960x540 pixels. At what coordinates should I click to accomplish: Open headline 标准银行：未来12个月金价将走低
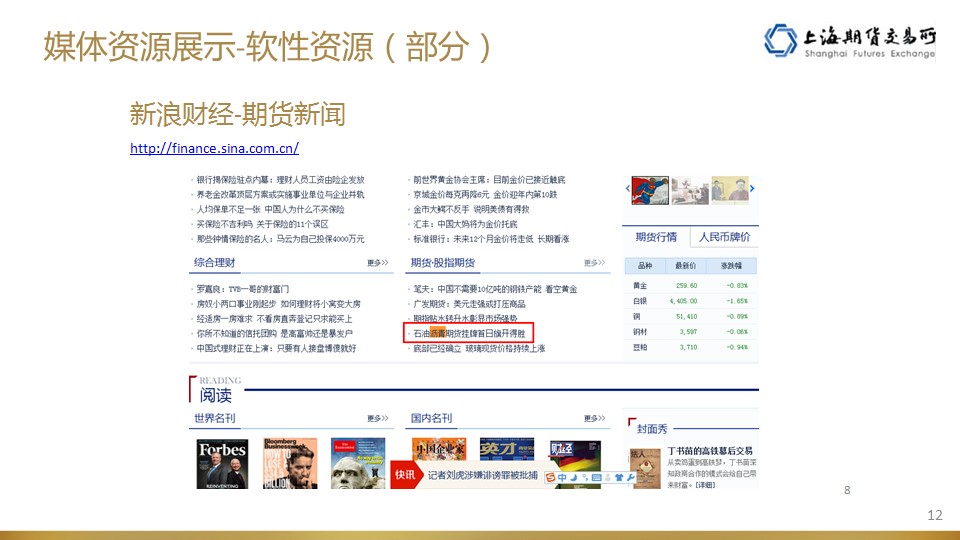[491, 239]
